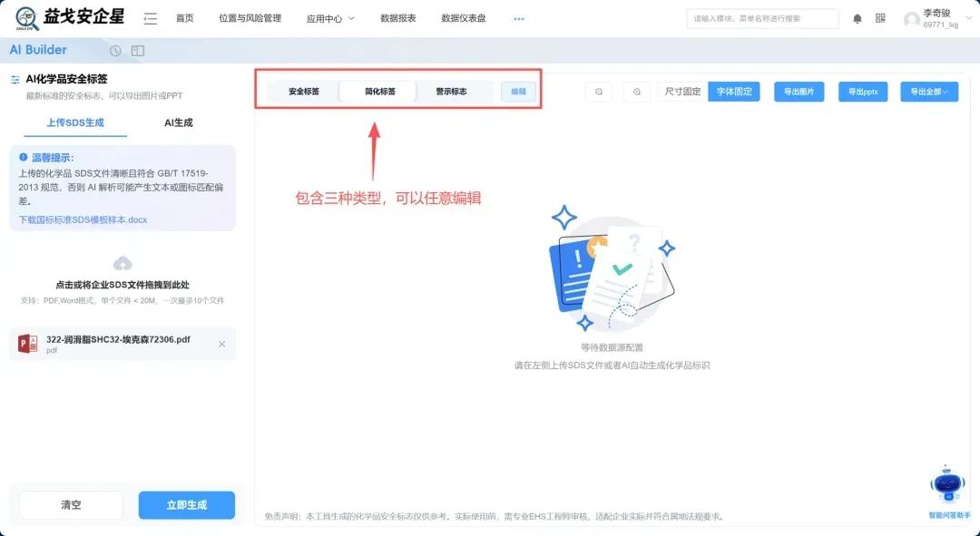Click 导出图片 button
Image resolution: width=980 pixels, height=536 pixels.
tap(799, 92)
